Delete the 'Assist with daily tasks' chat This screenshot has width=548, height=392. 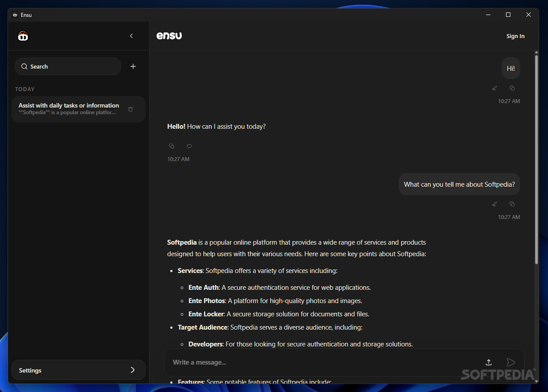click(x=130, y=109)
